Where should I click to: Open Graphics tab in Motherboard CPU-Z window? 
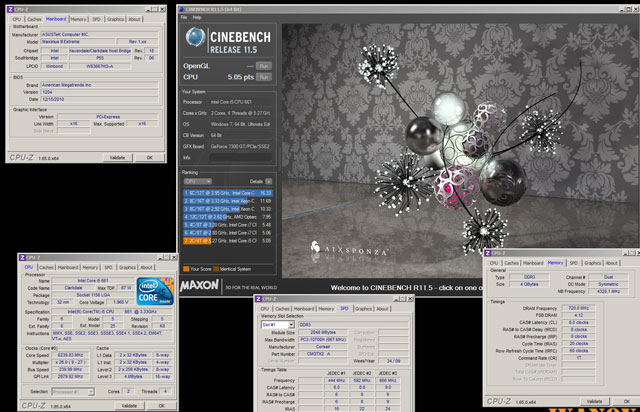pyautogui.click(x=116, y=19)
